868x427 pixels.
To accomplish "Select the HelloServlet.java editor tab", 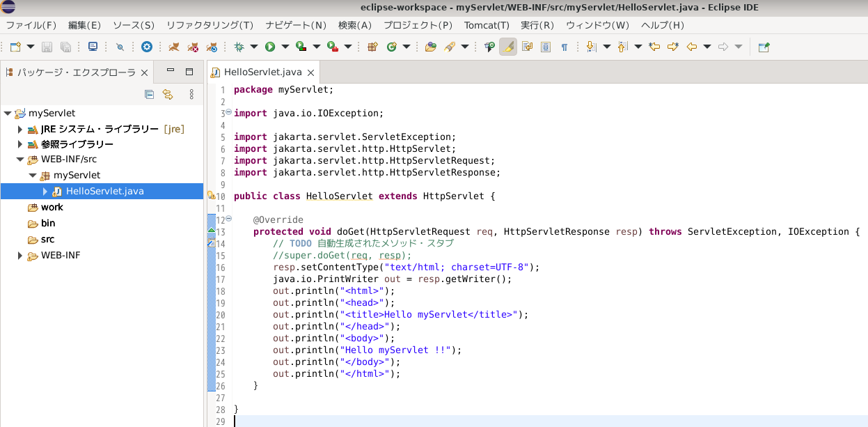I will pyautogui.click(x=262, y=72).
